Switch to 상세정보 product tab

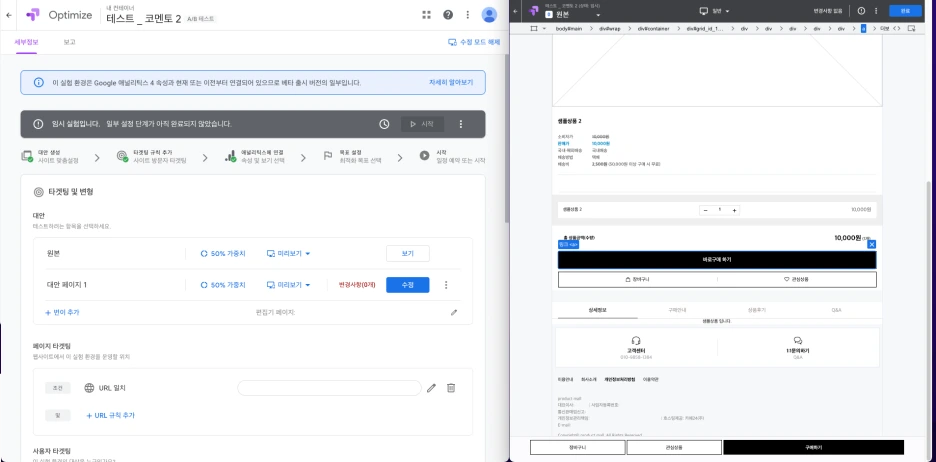(x=597, y=310)
